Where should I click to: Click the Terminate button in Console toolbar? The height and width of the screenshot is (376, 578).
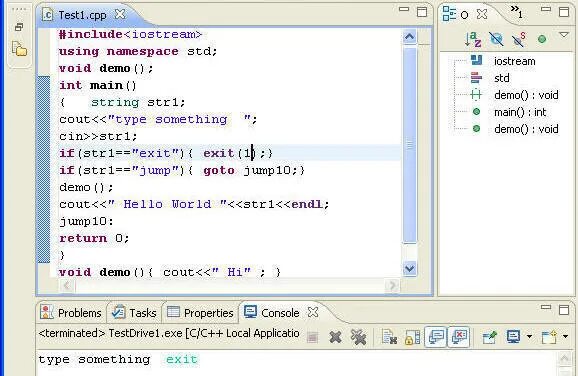coord(312,337)
